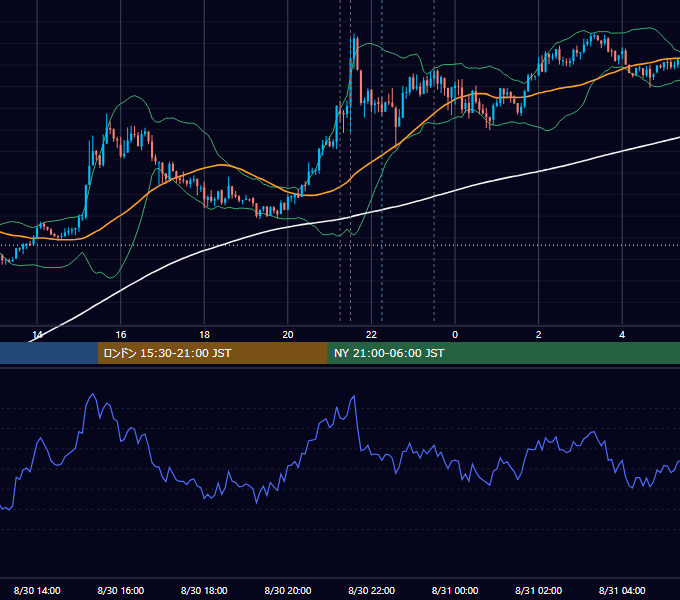Click the '0' hour label on chart axis

455,335
